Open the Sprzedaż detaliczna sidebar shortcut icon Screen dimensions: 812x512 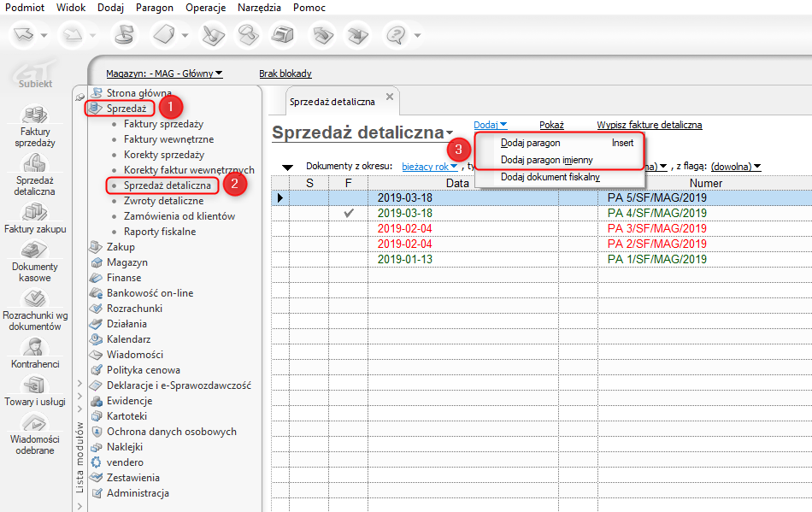(x=35, y=163)
